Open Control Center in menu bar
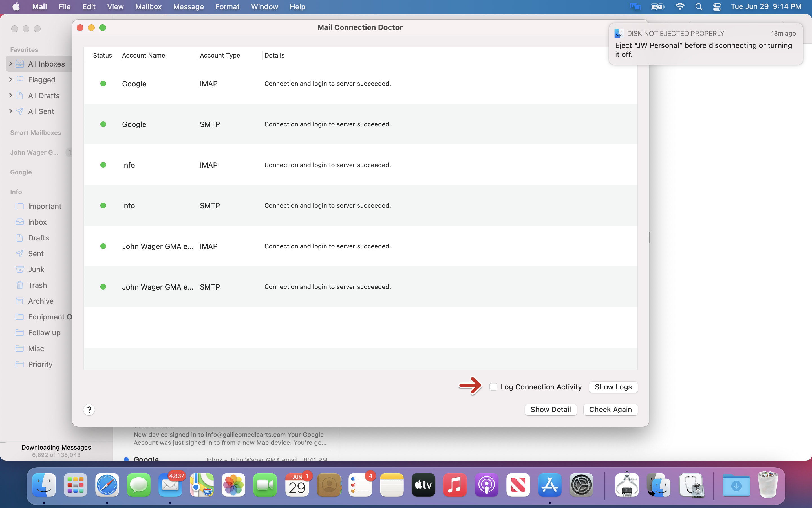Viewport: 812px width, 508px height. click(717, 7)
